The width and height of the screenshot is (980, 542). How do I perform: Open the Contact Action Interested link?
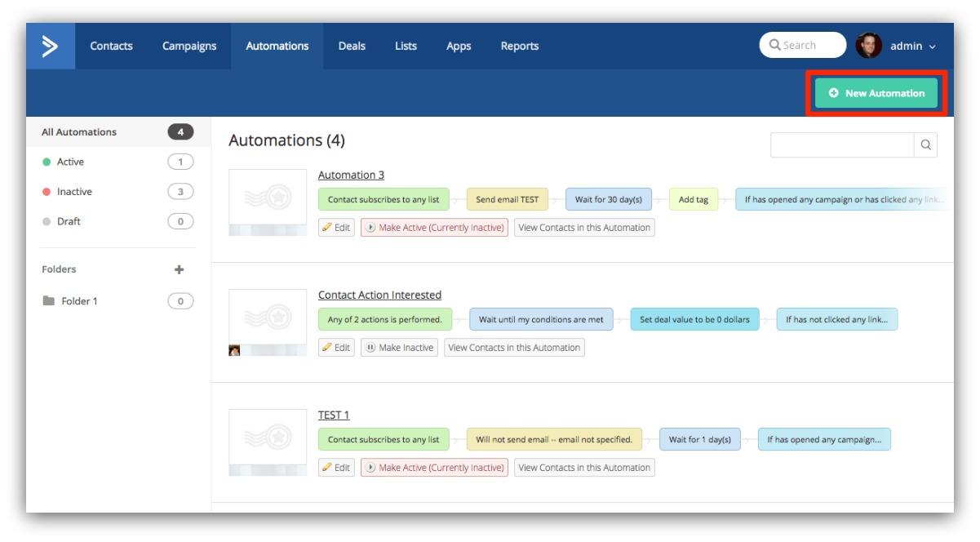(x=379, y=295)
